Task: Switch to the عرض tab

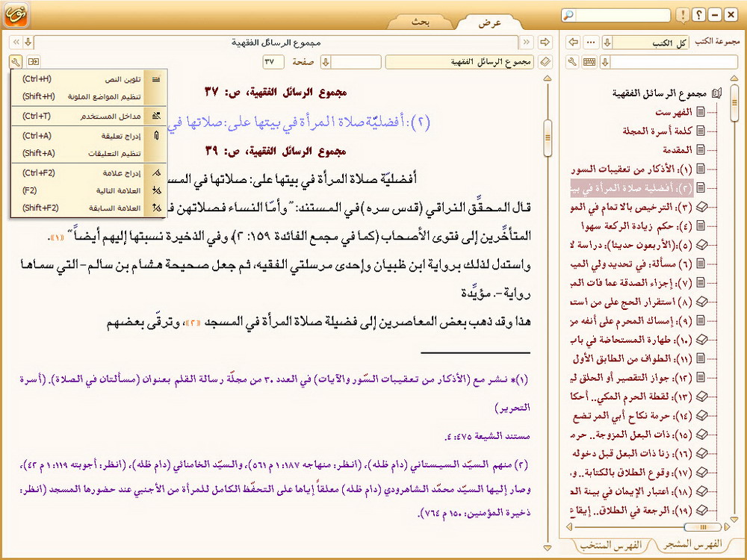Action: [x=490, y=22]
